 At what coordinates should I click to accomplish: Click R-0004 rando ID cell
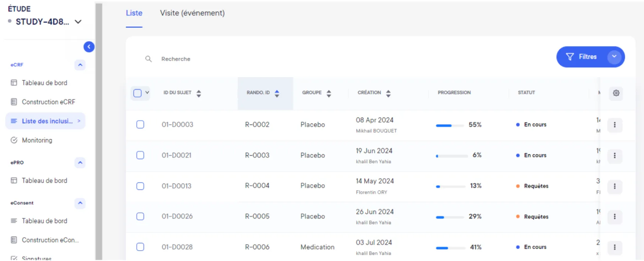(257, 186)
